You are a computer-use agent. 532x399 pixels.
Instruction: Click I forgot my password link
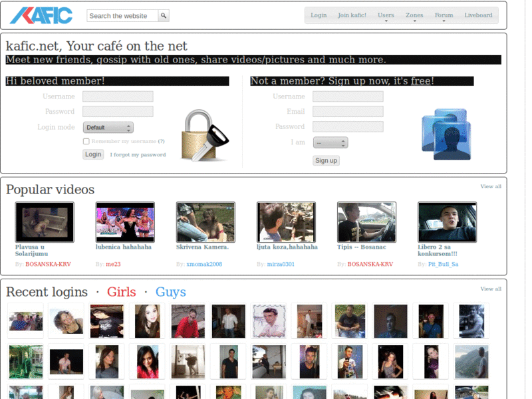tap(138, 155)
